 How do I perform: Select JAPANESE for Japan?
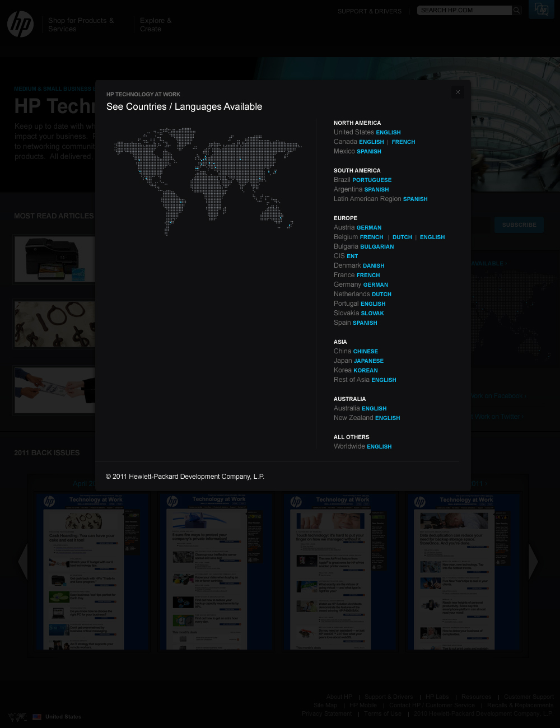369,361
